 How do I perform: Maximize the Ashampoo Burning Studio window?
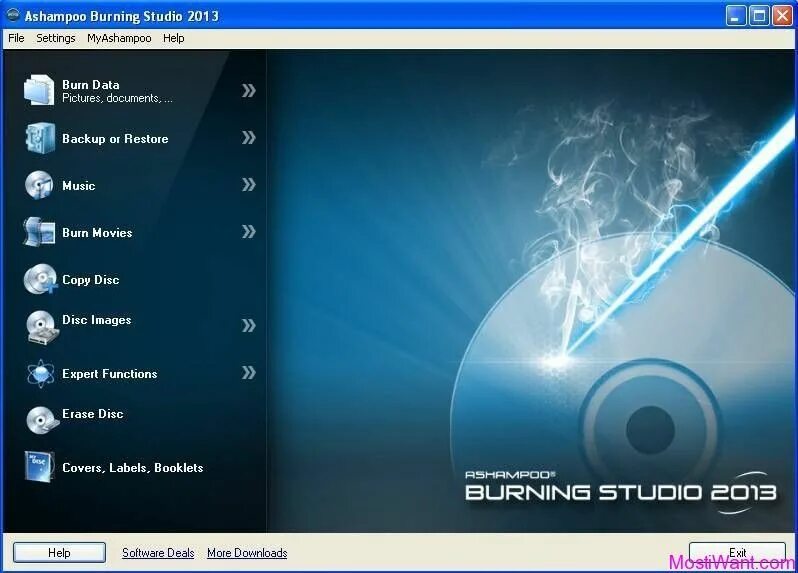[x=759, y=16]
